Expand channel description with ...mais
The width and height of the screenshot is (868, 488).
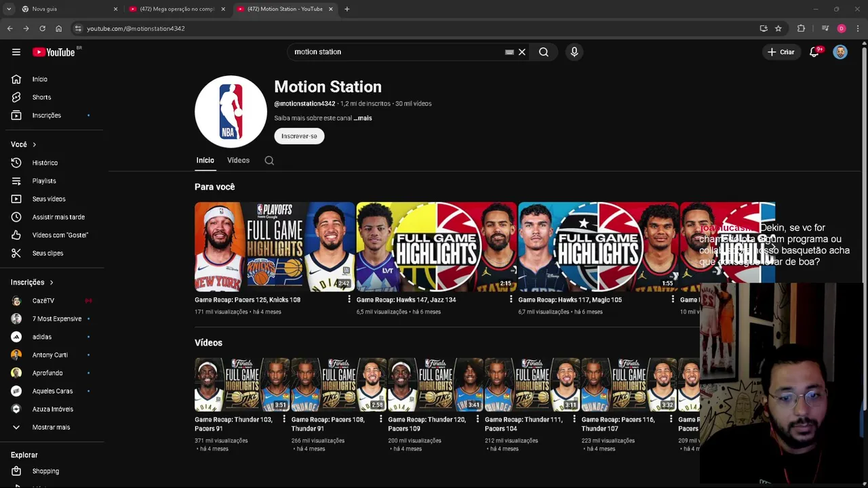coord(363,118)
